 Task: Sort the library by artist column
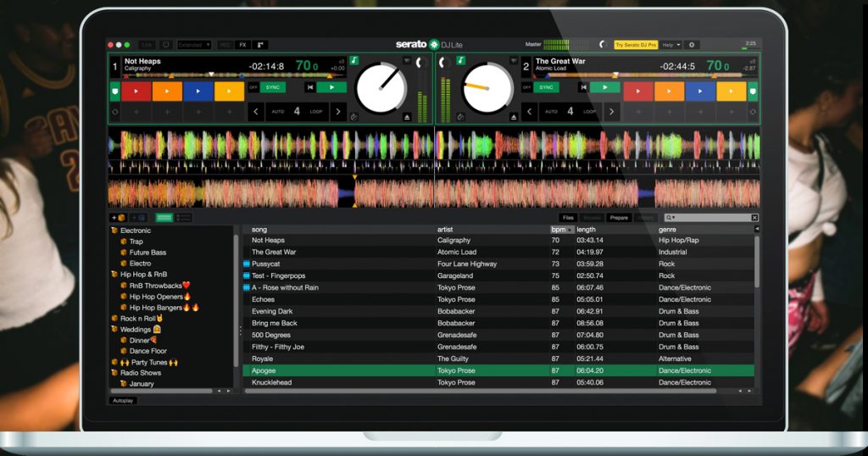[x=445, y=229]
